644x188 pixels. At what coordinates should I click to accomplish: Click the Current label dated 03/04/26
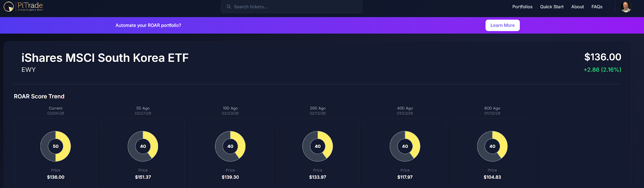tap(56, 108)
